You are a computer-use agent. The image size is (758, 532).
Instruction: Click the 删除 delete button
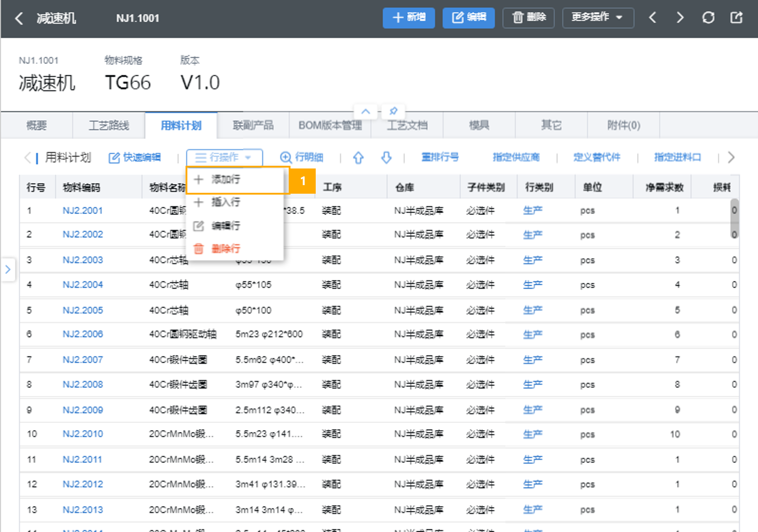tap(528, 18)
